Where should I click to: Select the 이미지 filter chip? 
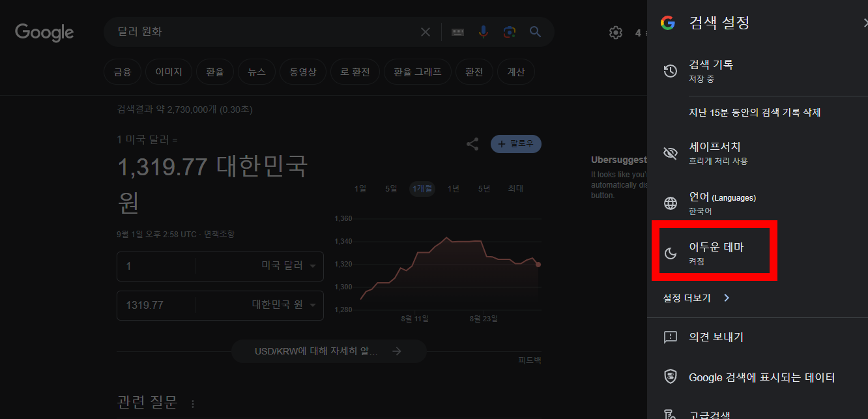[x=169, y=72]
